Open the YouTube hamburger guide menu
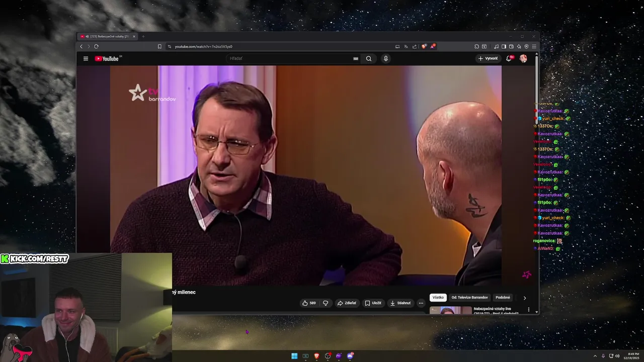This screenshot has height=362, width=644. pyautogui.click(x=86, y=59)
